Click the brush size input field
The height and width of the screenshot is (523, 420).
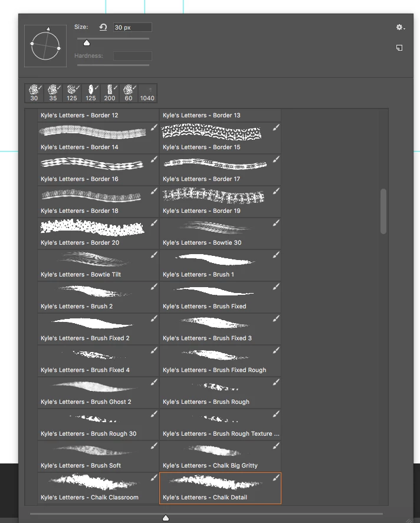tap(133, 27)
